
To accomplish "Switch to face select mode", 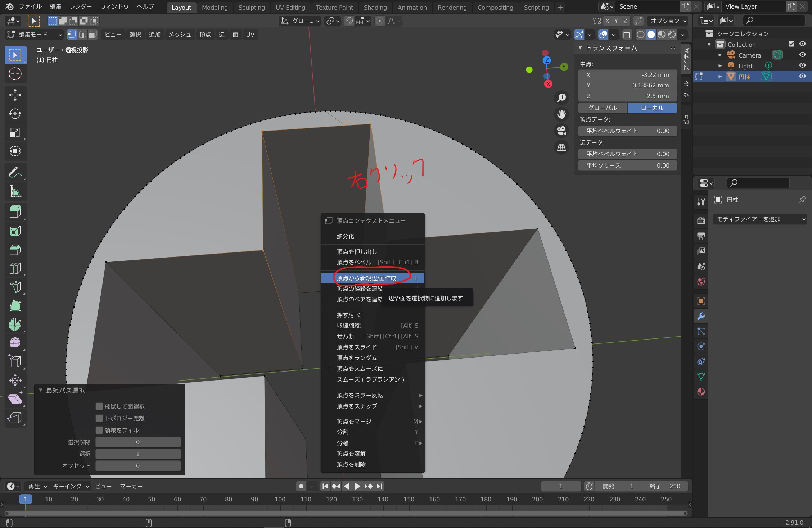I will [x=93, y=35].
